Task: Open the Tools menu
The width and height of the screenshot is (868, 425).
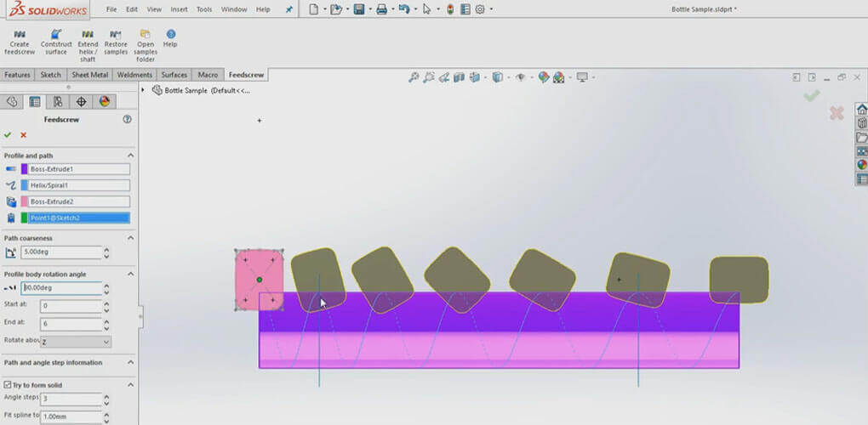Action: pos(204,9)
